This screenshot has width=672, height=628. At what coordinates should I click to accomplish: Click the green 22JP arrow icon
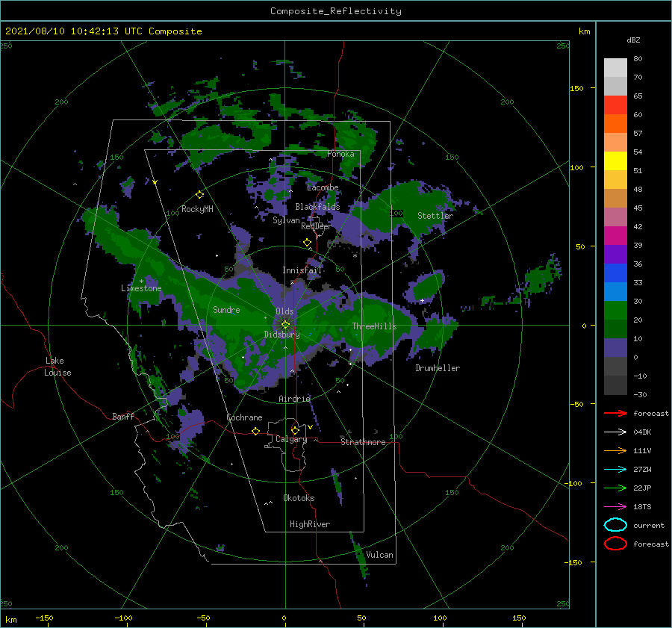click(615, 488)
